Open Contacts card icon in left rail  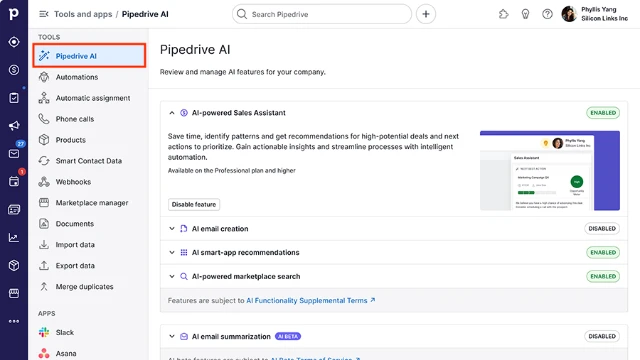point(14,209)
